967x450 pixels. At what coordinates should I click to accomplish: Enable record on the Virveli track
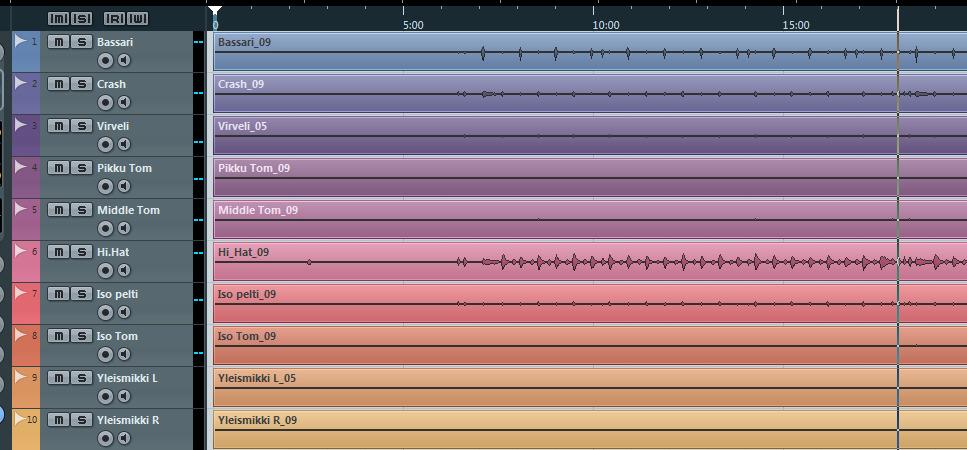[x=105, y=144]
